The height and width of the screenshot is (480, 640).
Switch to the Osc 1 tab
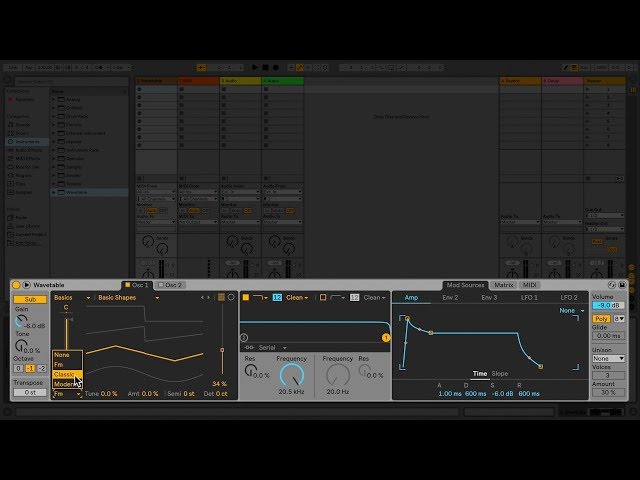coord(137,285)
